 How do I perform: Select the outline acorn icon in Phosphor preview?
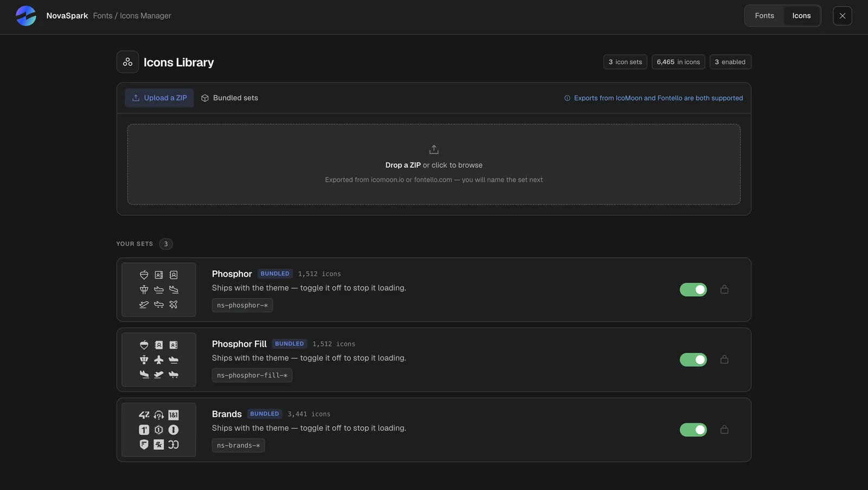click(144, 275)
